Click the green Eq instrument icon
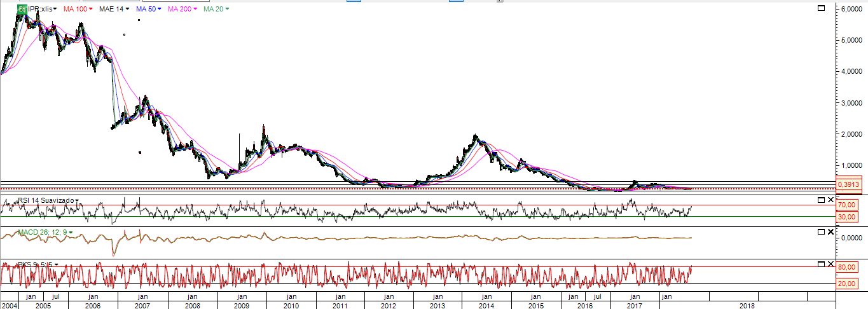The image size is (868, 309). pyautogui.click(x=22, y=9)
